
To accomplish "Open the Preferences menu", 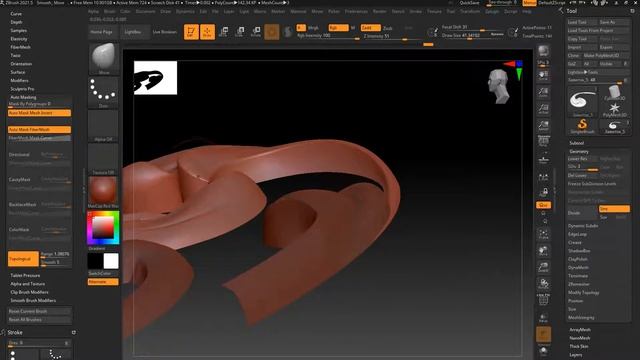I will click(356, 11).
